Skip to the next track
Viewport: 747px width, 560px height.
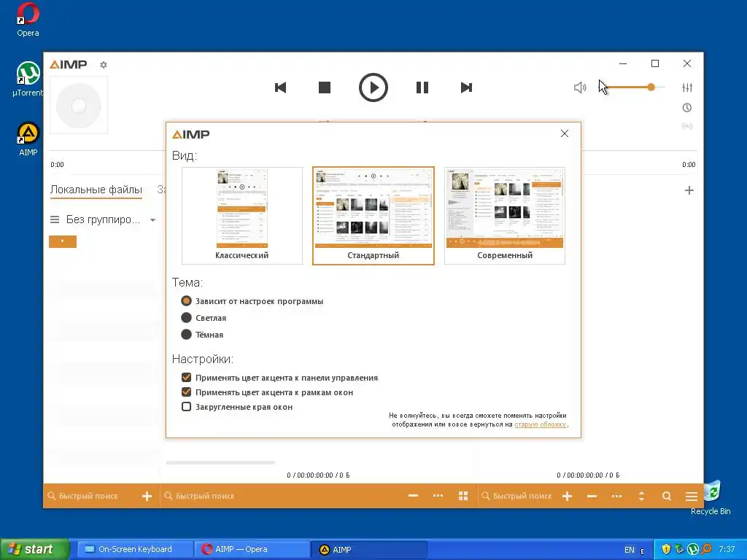click(x=466, y=87)
